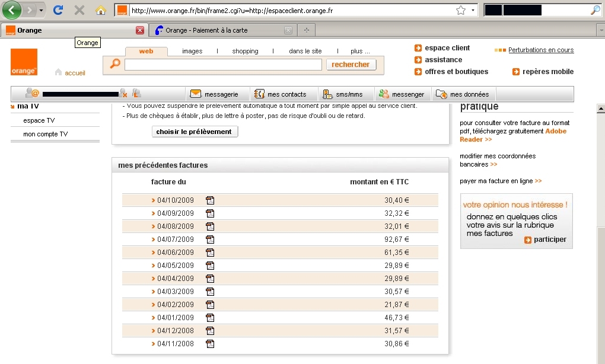Viewport: 605px width, 364px height.
Task: Open PDF icon for invoice 04/04/2009
Action: click(x=210, y=279)
